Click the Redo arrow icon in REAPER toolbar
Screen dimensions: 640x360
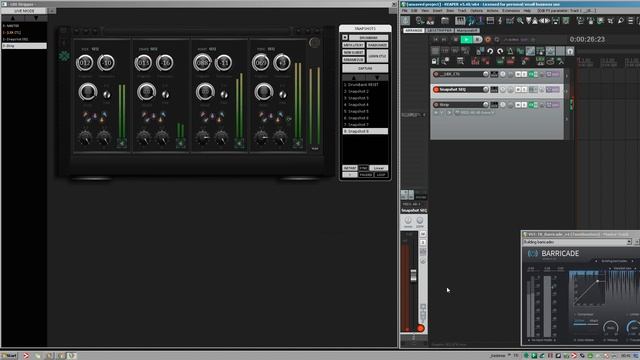tap(500, 51)
